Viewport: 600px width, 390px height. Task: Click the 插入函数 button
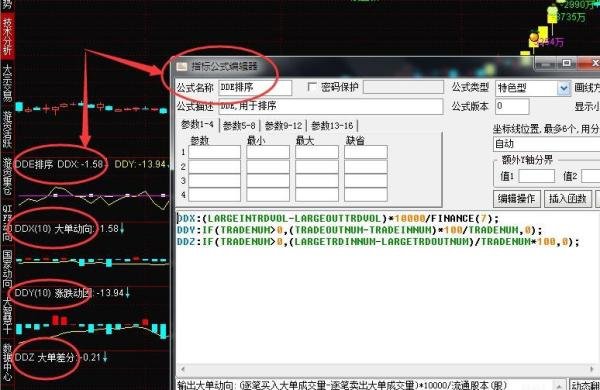568,199
